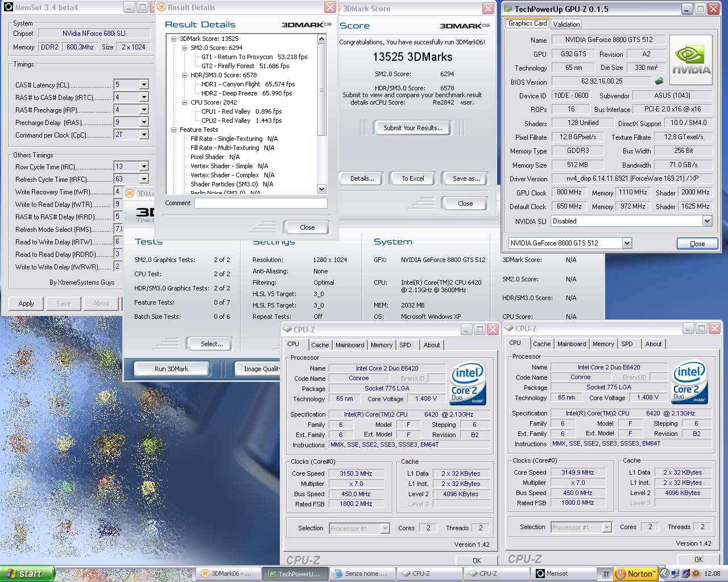
Task: Click the NVIDIA logo in GPU-Z
Action: (x=691, y=60)
